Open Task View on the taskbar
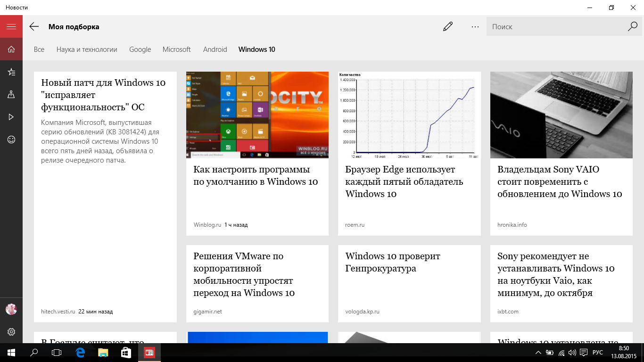Viewport: 644px width, 362px height. (57, 353)
